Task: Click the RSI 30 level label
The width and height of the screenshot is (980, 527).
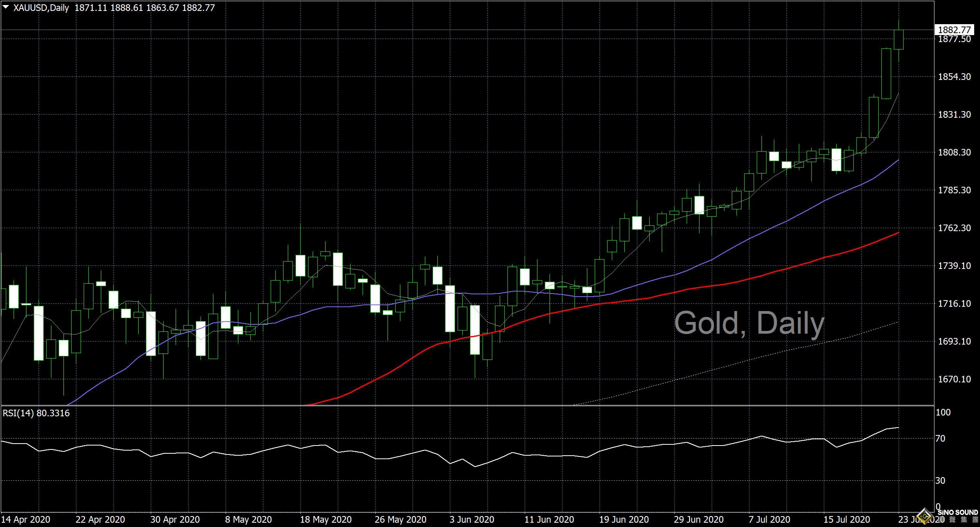Action: (x=940, y=481)
